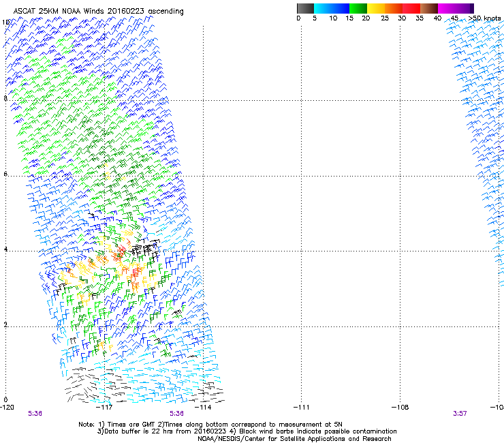Click the '>50 knots' legend label
Image resolution: width=504 pixels, height=443 pixels.
pos(484,18)
